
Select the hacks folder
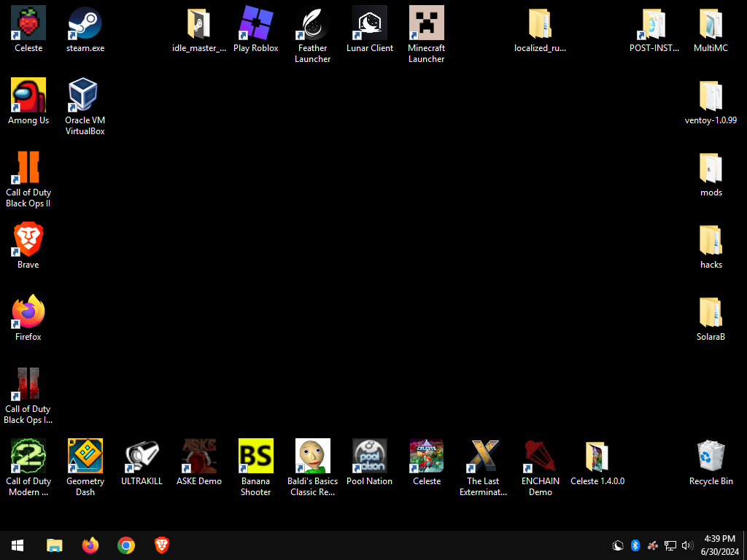pos(711,239)
